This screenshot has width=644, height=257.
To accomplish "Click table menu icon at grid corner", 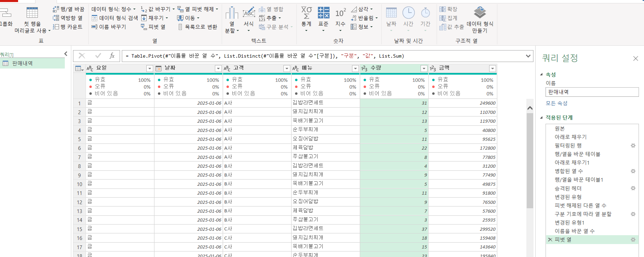I will click(x=79, y=69).
